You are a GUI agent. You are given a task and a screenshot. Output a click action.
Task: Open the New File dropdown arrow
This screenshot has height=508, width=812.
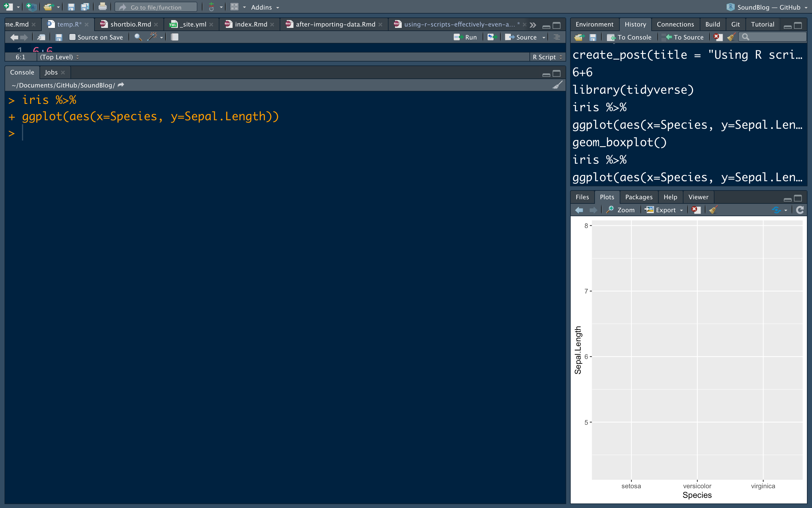pyautogui.click(x=18, y=7)
